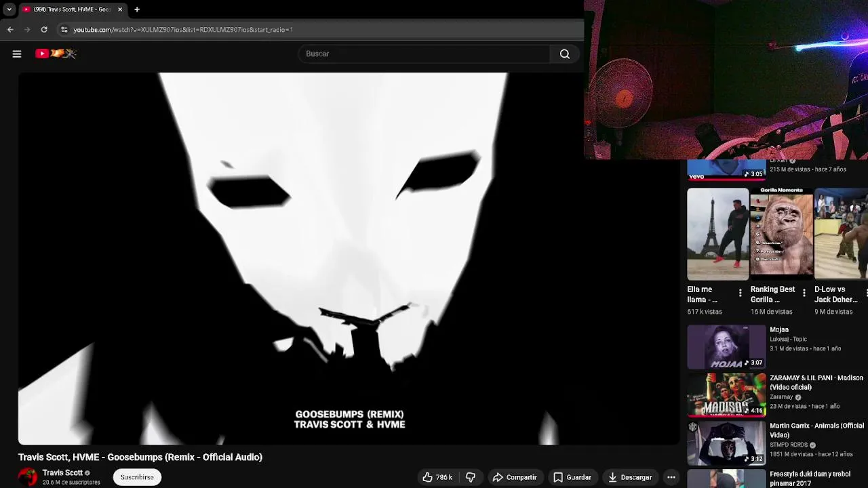Download video with Descargar button

pyautogui.click(x=629, y=477)
